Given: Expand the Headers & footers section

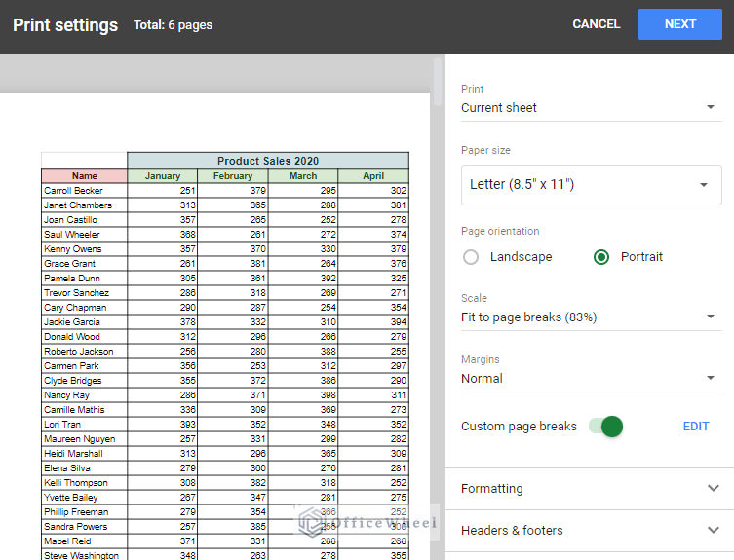Looking at the screenshot, I should point(589,531).
